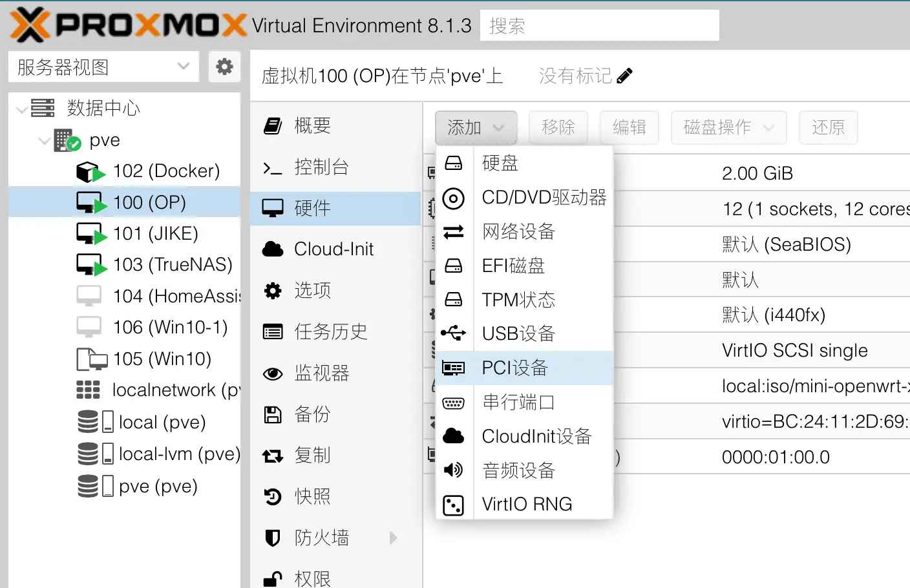This screenshot has height=588, width=910.
Task: Collapse the pve node expander
Action: point(44,140)
